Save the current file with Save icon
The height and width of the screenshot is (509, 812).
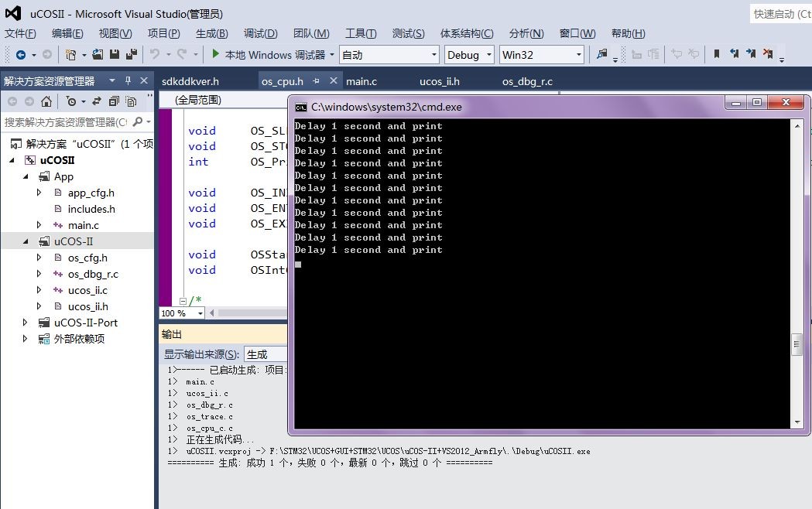[115, 54]
